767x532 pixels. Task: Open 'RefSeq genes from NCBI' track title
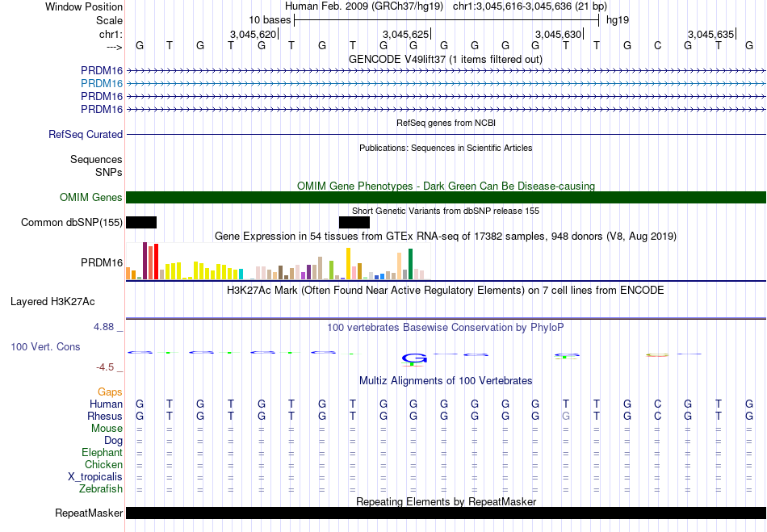coord(446,123)
